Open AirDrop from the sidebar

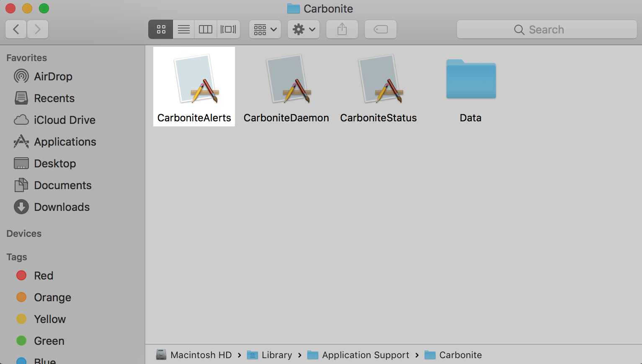(x=53, y=77)
